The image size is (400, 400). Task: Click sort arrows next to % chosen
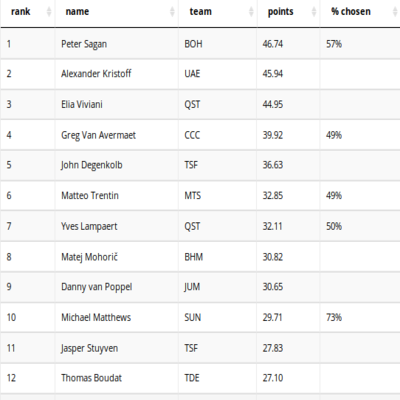pyautogui.click(x=395, y=12)
